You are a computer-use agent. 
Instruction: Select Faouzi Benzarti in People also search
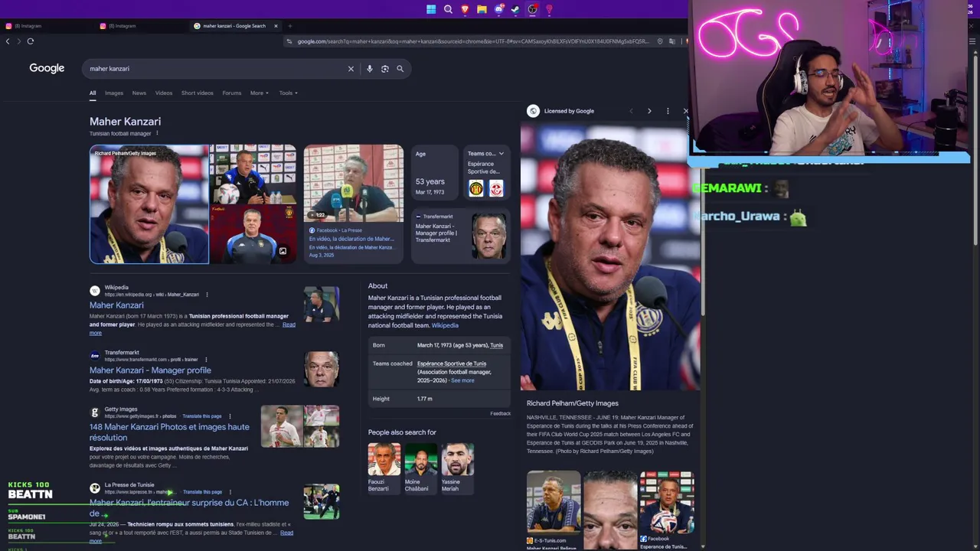pos(384,468)
